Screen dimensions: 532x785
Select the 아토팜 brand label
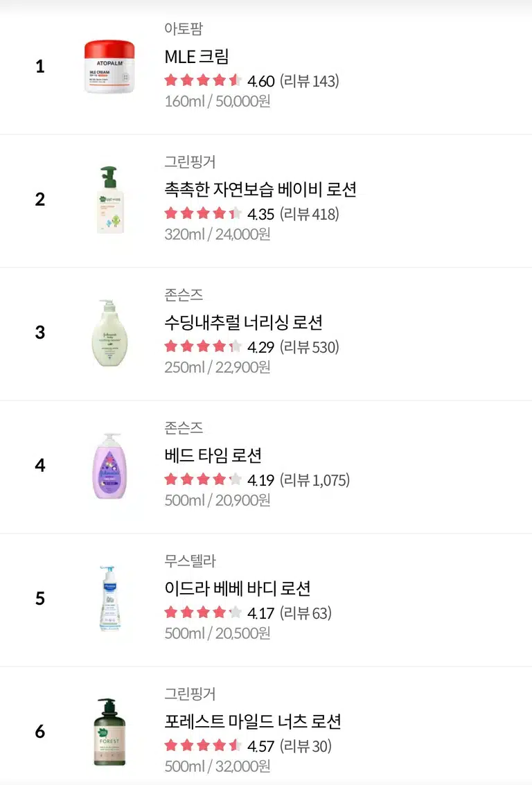tap(184, 28)
